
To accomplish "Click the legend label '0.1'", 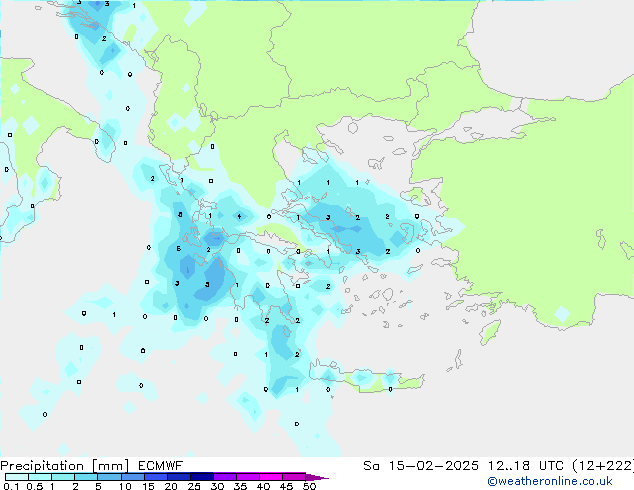I will [x=11, y=486].
